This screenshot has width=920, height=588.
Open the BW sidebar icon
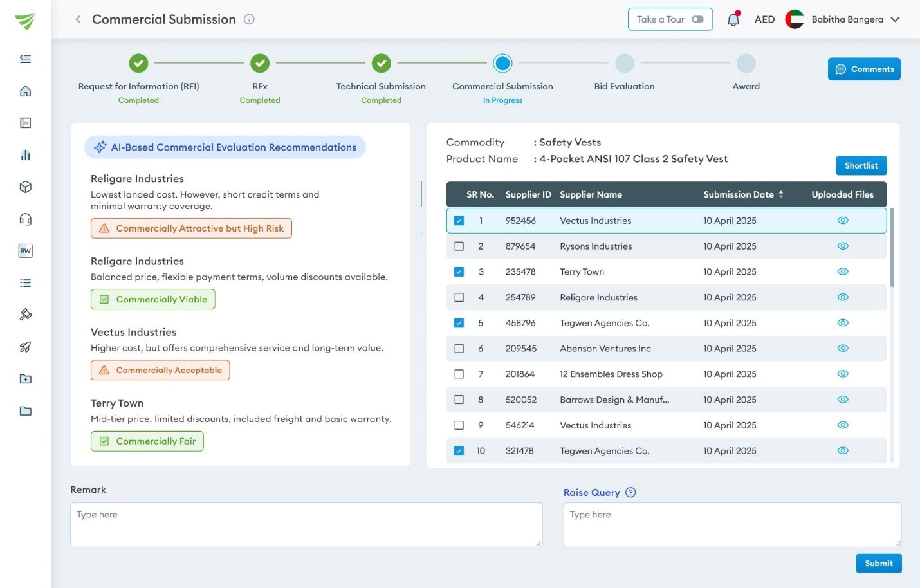[x=26, y=251]
